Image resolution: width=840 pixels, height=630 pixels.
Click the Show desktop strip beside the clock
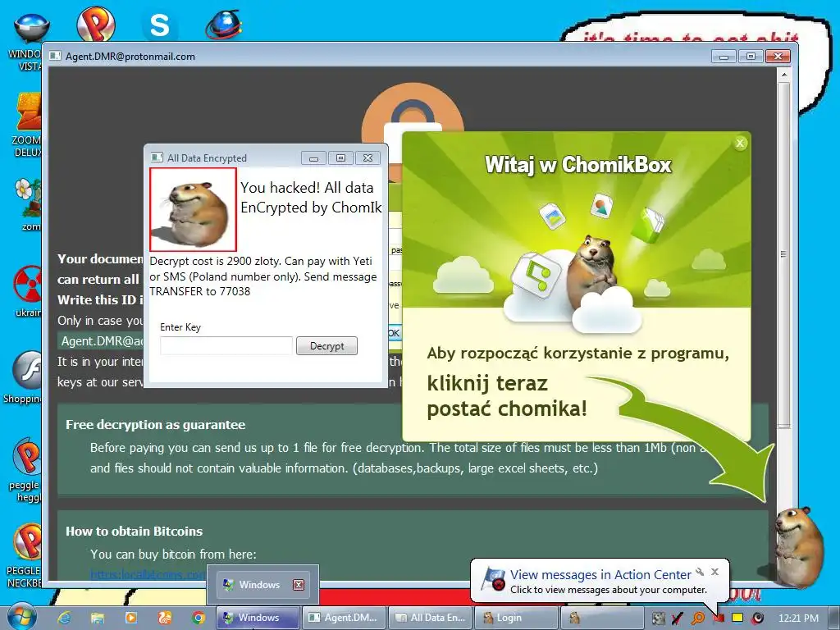tap(834, 619)
